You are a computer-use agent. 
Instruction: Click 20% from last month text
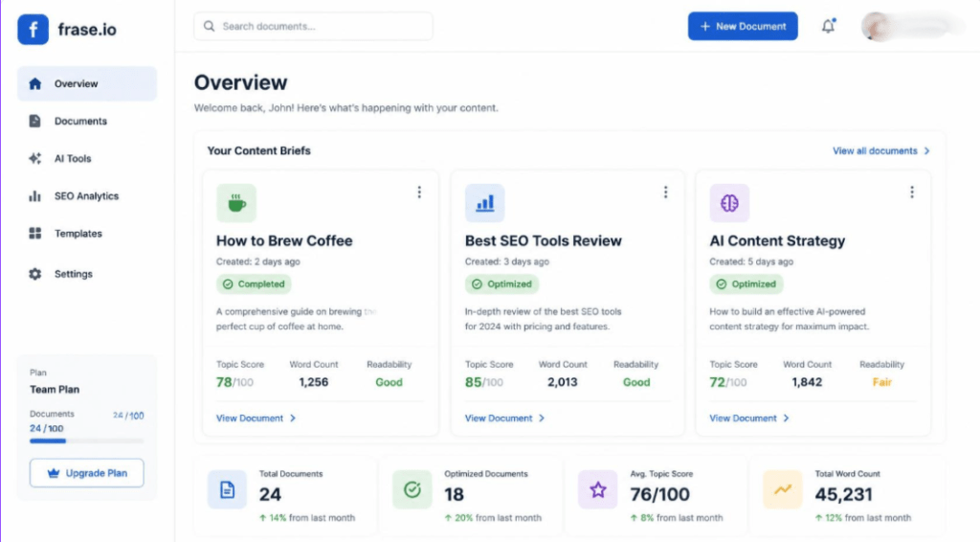point(493,518)
